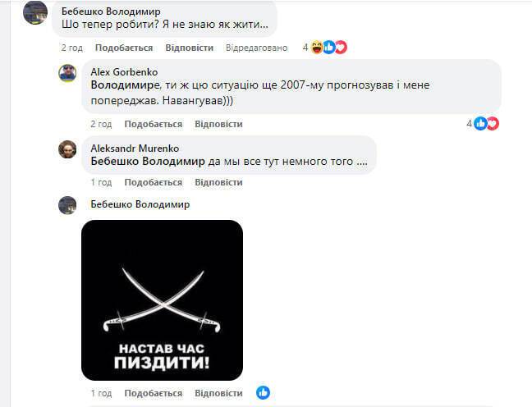Open the crossed sabres image attachment
The height and width of the screenshot is (407, 532).
click(163, 300)
